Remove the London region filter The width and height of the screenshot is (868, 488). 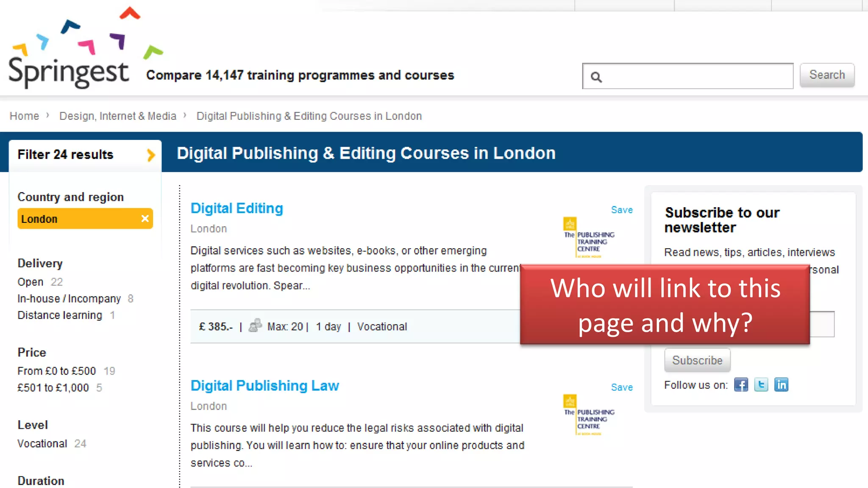point(145,219)
